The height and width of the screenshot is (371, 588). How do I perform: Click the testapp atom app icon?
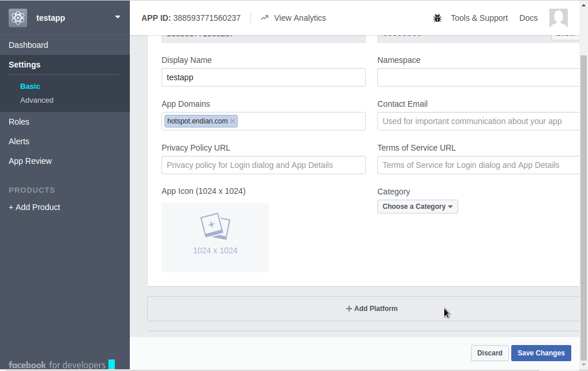[x=18, y=18]
